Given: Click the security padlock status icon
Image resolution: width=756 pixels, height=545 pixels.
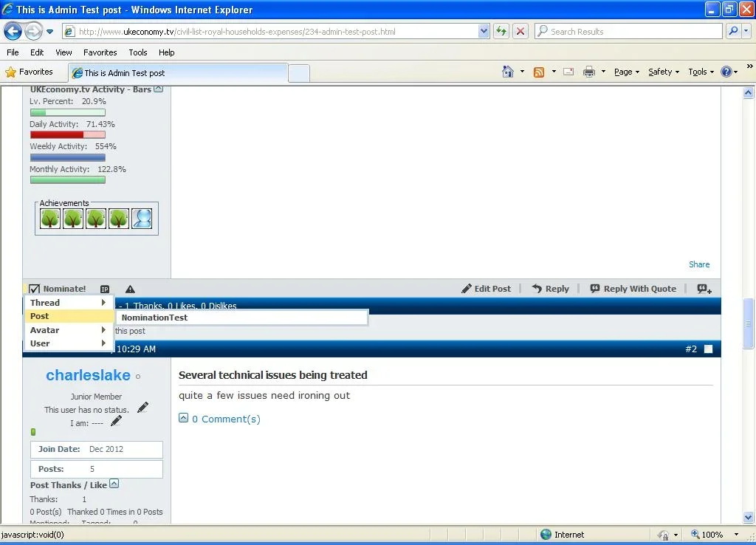Looking at the screenshot, I should coord(664,535).
